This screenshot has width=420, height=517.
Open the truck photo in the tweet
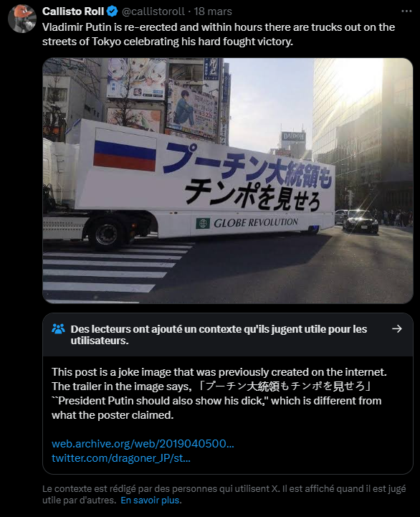(x=228, y=181)
